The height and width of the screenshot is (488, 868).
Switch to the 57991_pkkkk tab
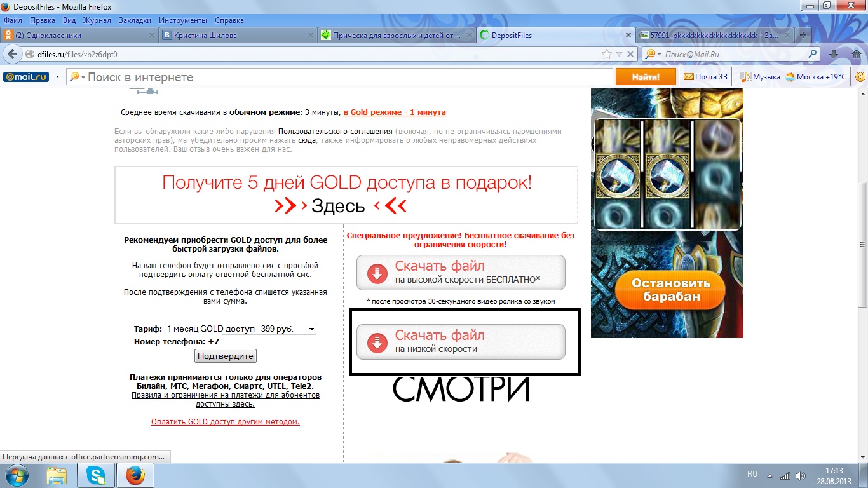715,36
